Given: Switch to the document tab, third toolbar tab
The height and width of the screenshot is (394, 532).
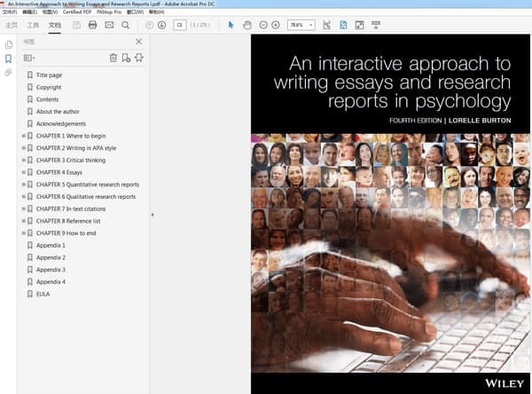Looking at the screenshot, I should [54, 25].
